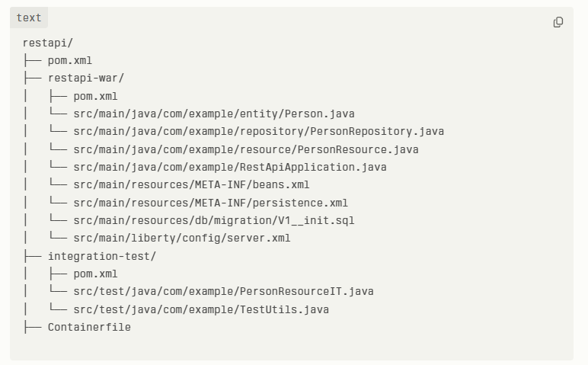Click the RestApiApplication.java path

point(230,167)
